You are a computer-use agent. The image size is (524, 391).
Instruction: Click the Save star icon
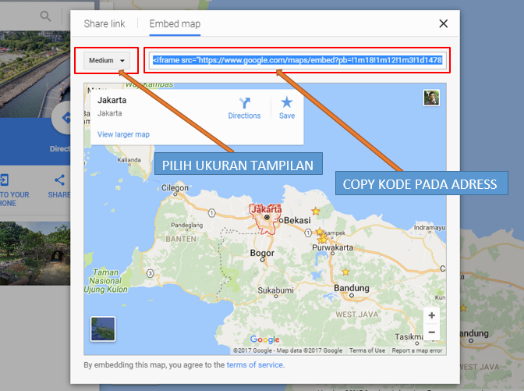click(x=287, y=102)
